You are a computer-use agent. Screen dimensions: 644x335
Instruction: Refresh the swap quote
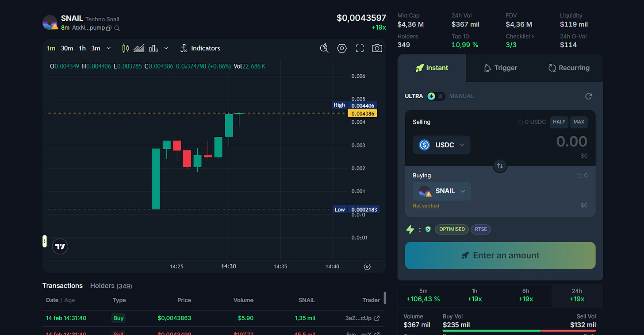[x=588, y=96]
